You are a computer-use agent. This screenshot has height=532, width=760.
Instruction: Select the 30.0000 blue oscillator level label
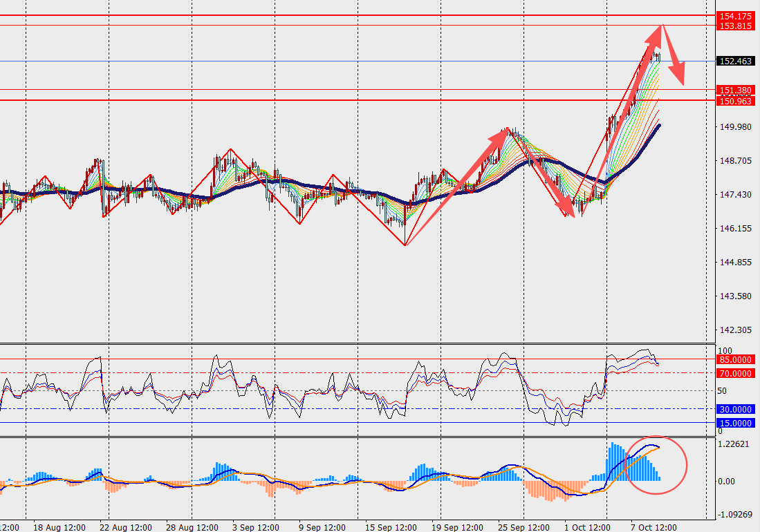736,409
